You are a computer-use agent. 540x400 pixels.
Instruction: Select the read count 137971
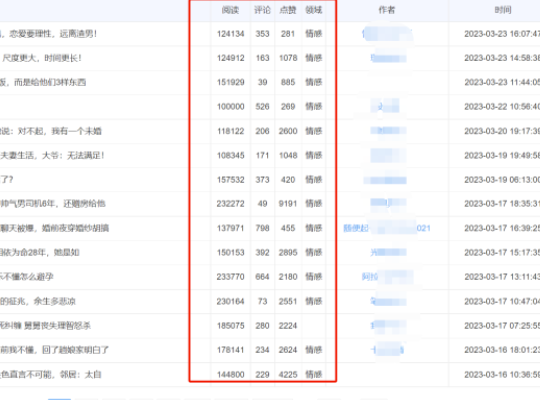click(230, 228)
